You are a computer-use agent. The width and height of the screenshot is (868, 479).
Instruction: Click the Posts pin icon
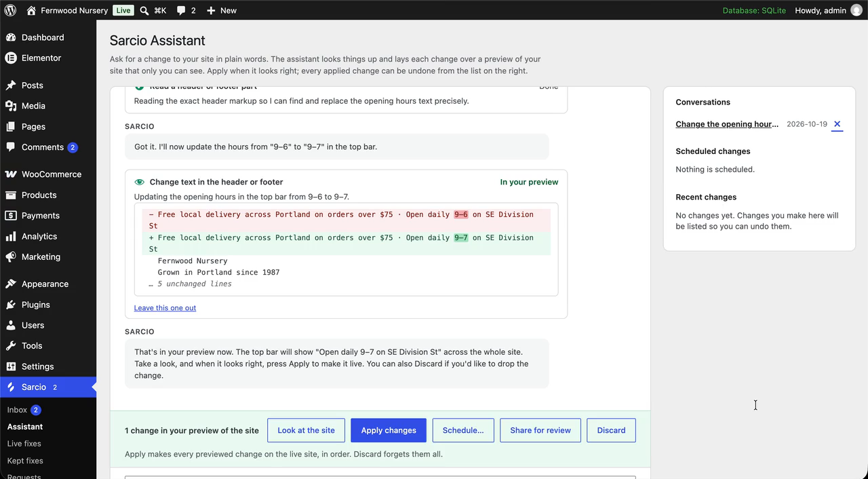click(x=11, y=85)
